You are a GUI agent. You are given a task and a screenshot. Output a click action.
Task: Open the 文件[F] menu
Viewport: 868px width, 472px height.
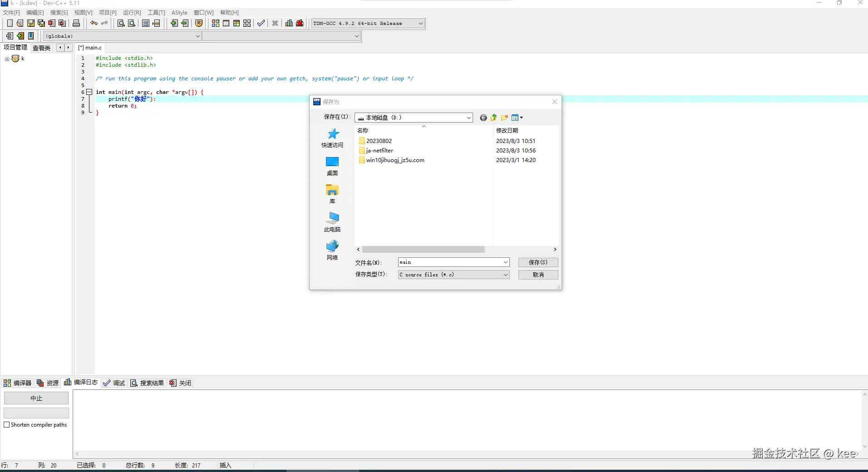click(x=11, y=13)
